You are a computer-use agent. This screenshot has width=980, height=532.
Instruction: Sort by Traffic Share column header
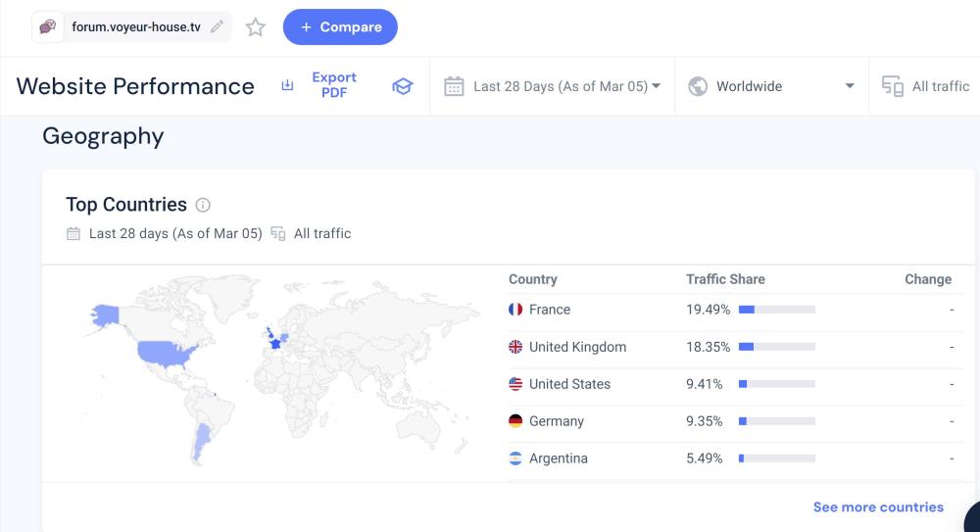pyautogui.click(x=725, y=279)
